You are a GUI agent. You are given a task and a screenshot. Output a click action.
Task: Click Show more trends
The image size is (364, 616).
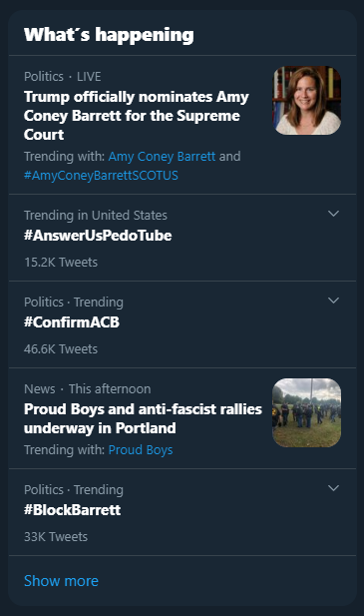tap(61, 581)
